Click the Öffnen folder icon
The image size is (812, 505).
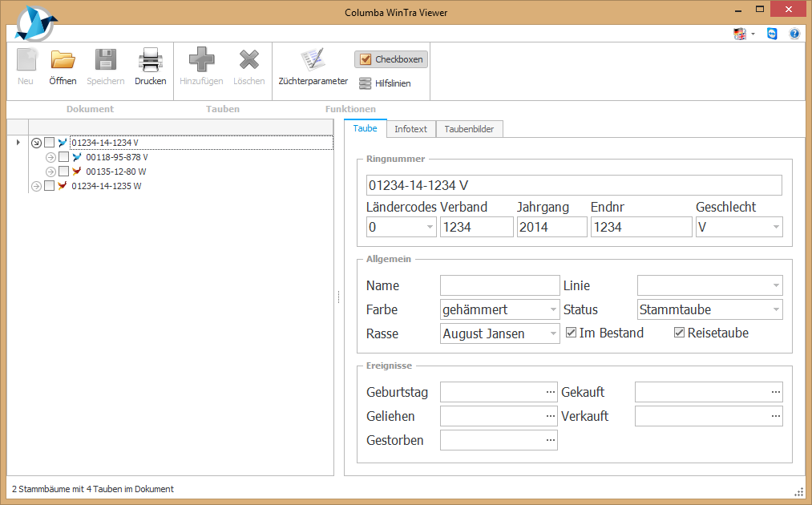coord(63,61)
